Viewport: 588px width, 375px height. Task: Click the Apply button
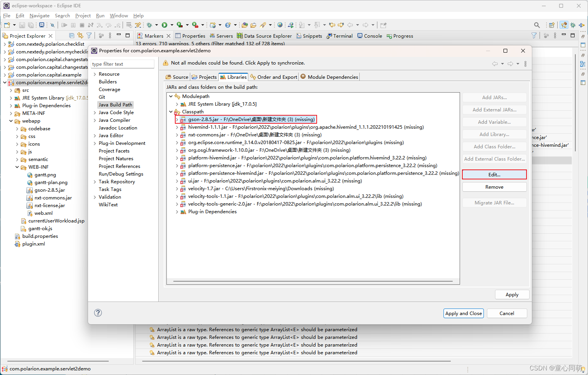pyautogui.click(x=512, y=295)
